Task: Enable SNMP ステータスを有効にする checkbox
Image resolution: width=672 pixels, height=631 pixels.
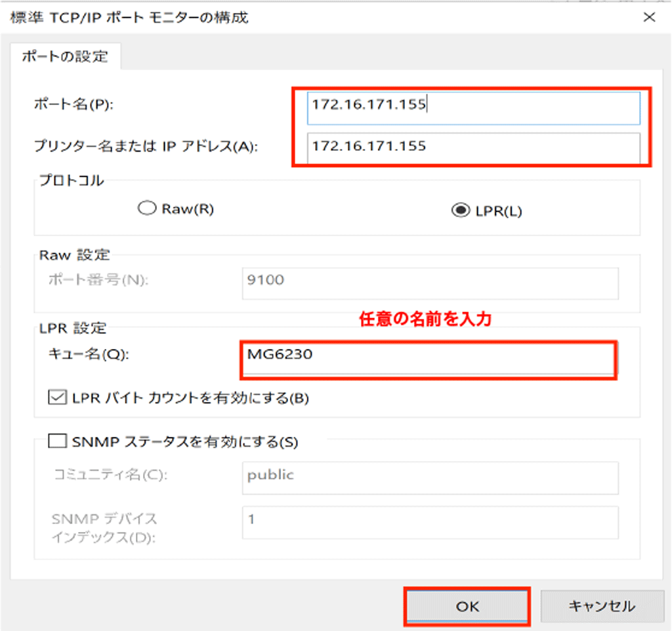Action: (x=58, y=442)
